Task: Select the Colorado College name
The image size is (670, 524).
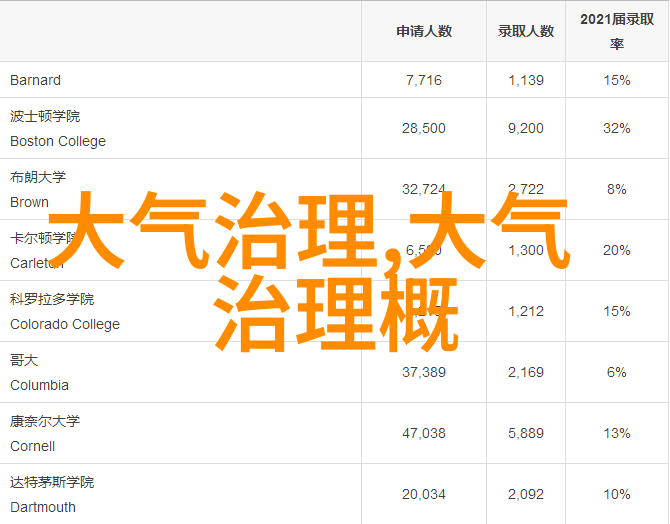Action: pyautogui.click(x=65, y=324)
